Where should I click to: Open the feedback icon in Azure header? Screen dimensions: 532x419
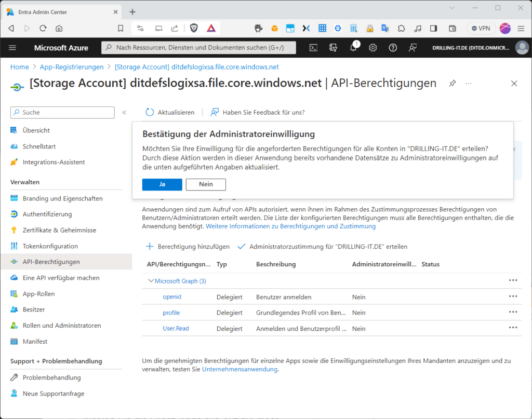click(413, 48)
